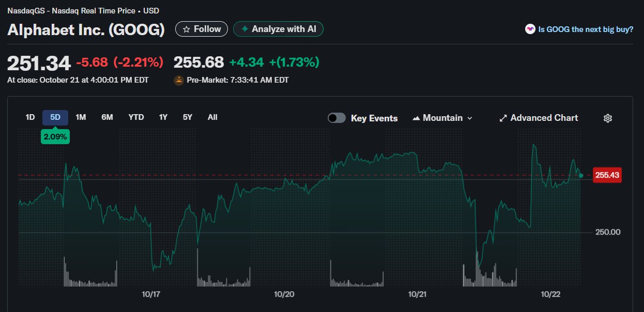Open 'Is GOOG the next big buy?' link
This screenshot has height=312, width=644.
click(x=586, y=29)
